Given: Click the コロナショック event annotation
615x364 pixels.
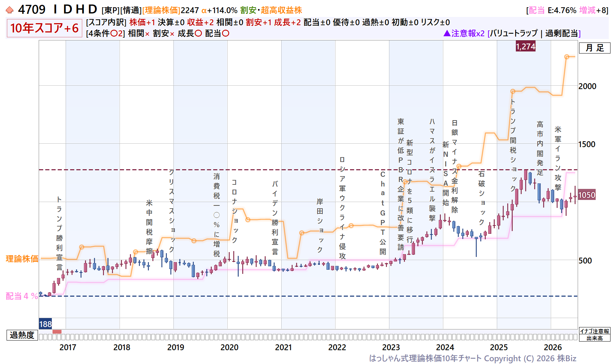Looking at the screenshot, I should (235, 211).
